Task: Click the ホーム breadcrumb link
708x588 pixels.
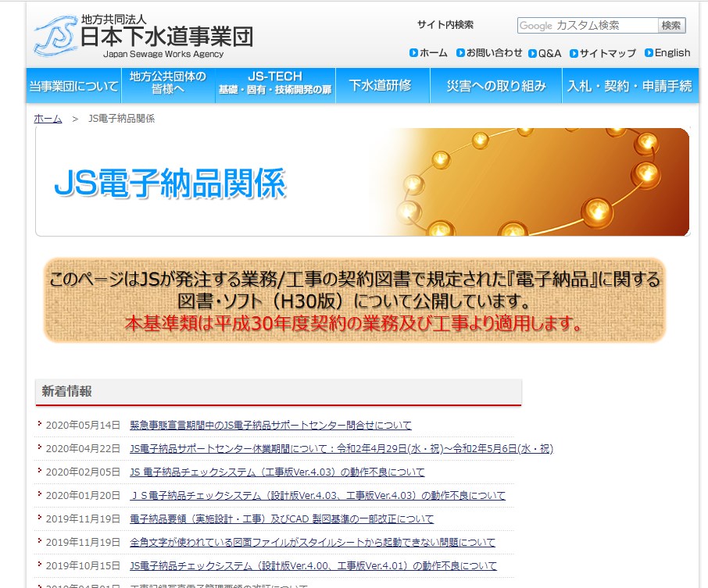Action: point(48,119)
